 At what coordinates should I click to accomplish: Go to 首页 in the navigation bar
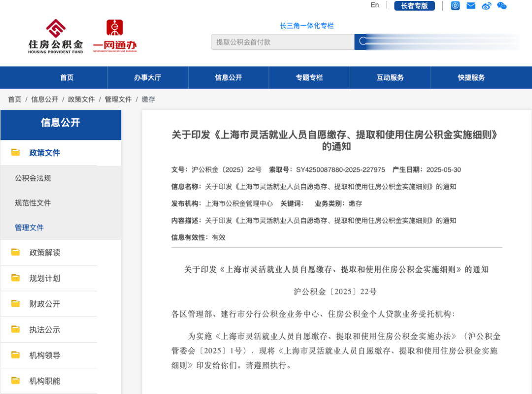67,77
